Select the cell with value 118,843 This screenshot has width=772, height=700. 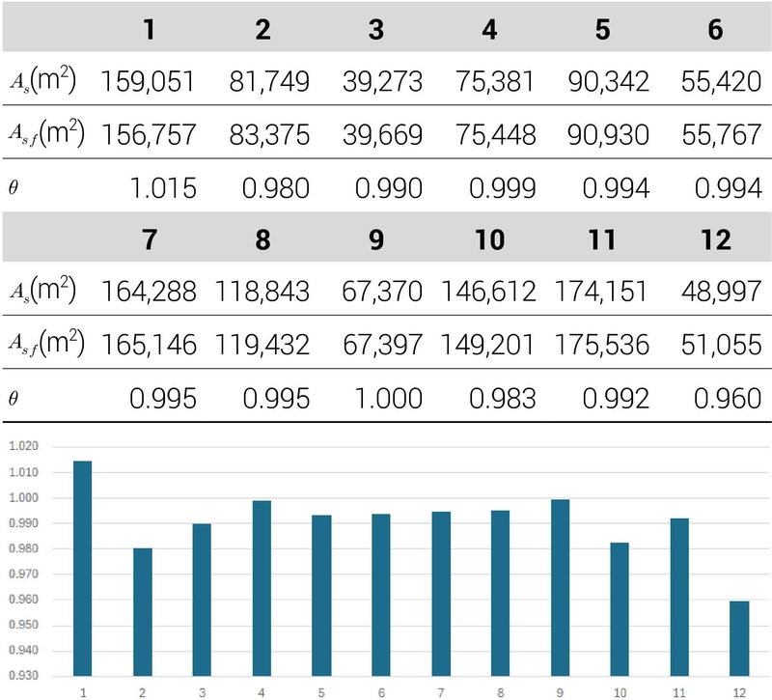coord(262,292)
